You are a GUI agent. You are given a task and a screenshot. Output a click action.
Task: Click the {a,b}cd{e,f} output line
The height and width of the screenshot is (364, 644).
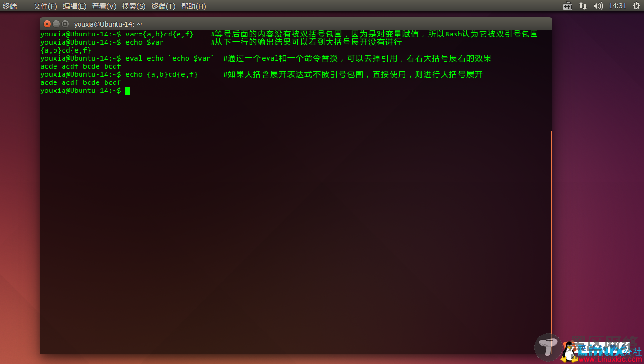click(66, 50)
